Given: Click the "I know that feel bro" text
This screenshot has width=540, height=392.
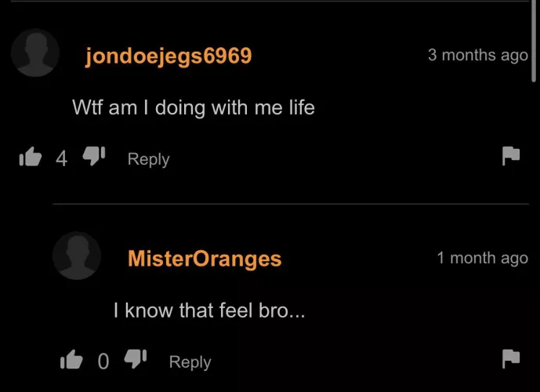Looking at the screenshot, I should [x=209, y=310].
